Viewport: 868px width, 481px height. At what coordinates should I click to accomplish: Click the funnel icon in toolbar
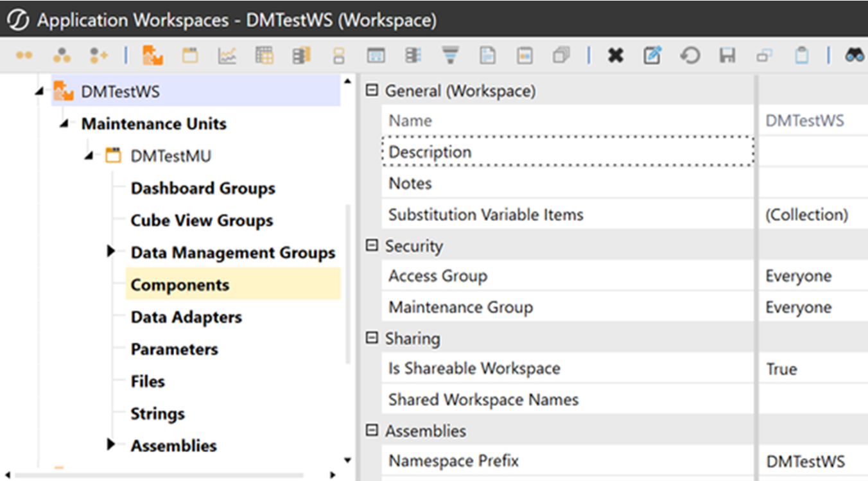450,57
